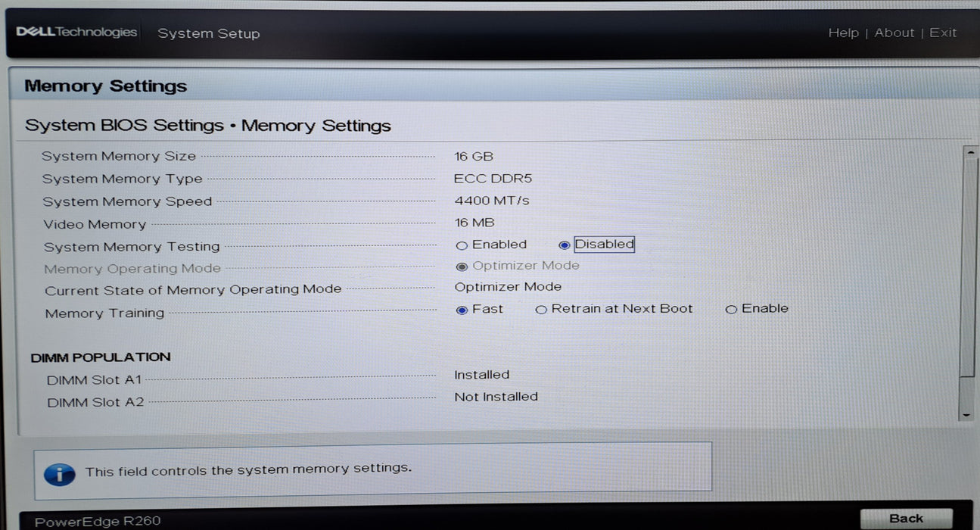Choose Retrain at Next Boot option
The width and height of the screenshot is (980, 530).
(541, 310)
